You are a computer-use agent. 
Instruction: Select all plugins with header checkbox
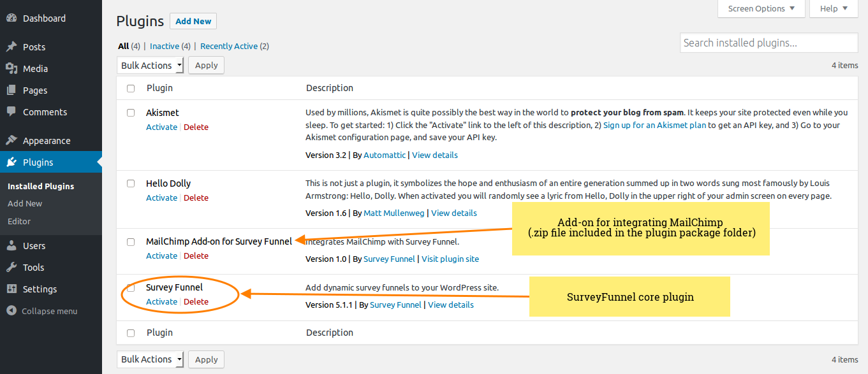point(131,88)
